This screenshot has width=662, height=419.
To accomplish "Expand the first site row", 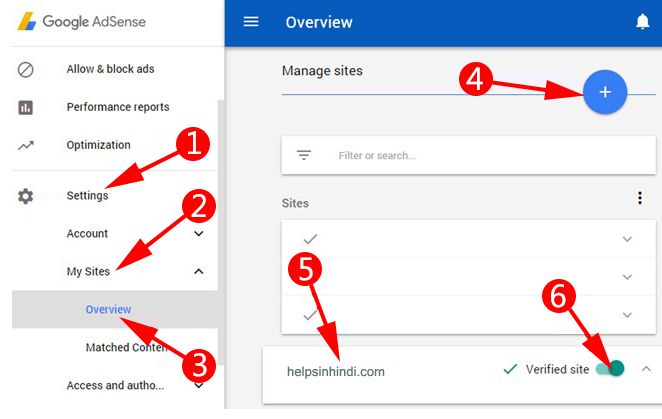I will (x=627, y=239).
